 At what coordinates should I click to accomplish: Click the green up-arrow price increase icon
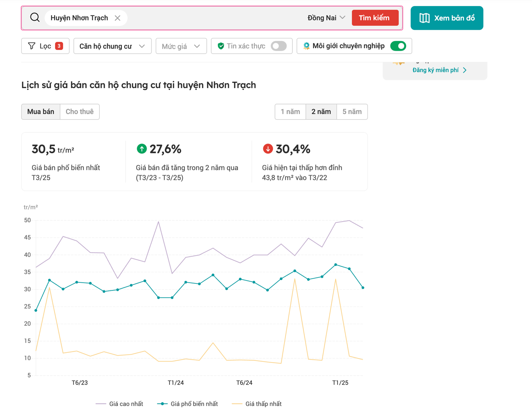142,149
